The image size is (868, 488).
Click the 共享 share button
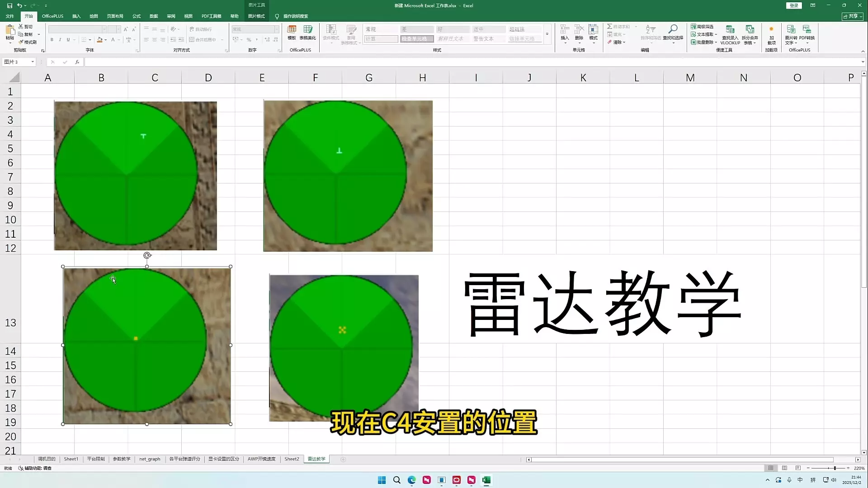click(x=853, y=16)
